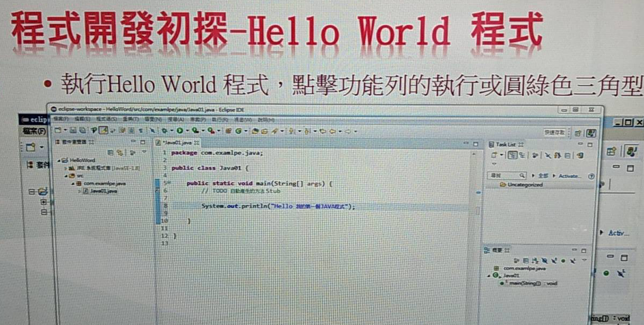The image size is (644, 325).
Task: Click the Scheduled view icon in Task List
Action: (523, 155)
